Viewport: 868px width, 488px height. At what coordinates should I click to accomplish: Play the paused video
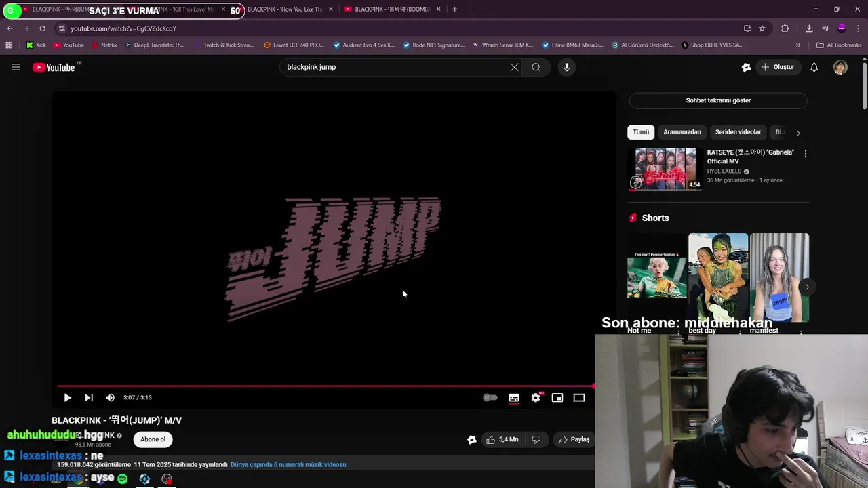67,398
